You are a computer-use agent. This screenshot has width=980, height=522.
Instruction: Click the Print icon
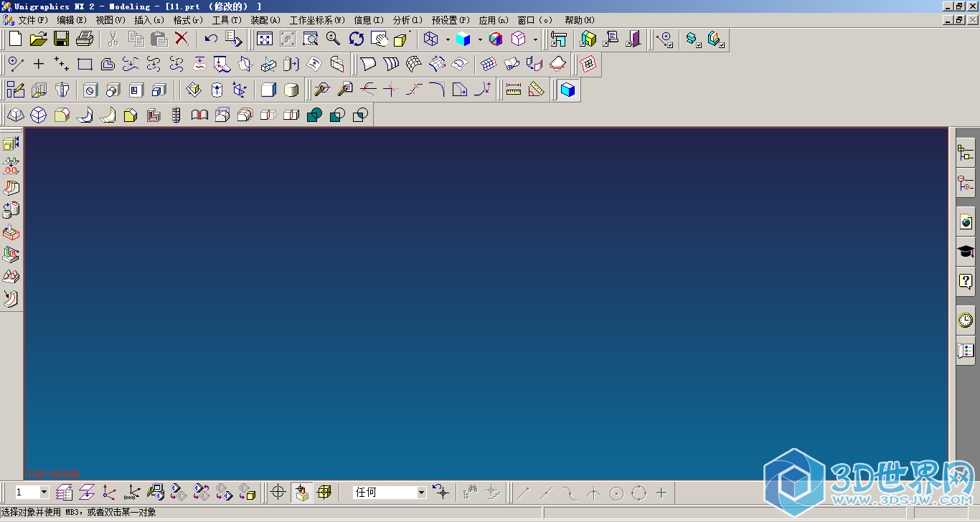85,39
